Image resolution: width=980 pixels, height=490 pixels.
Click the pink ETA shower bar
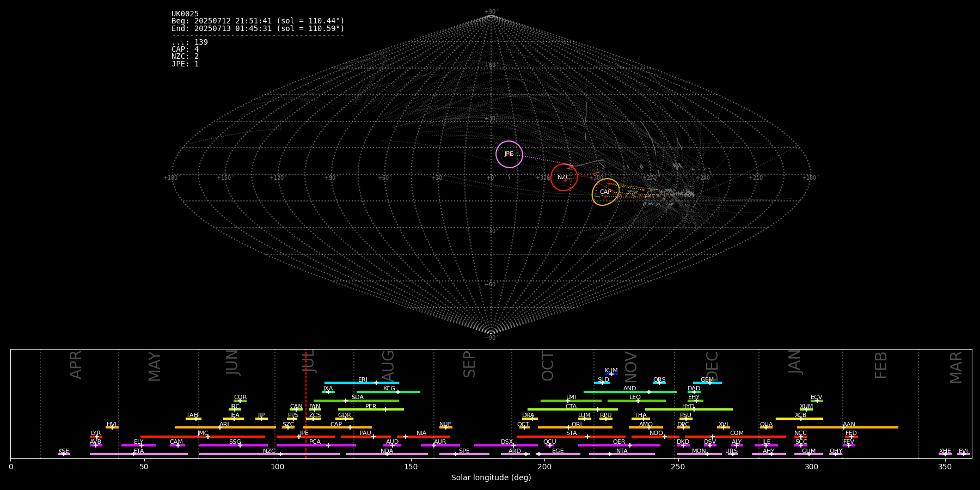[138, 454]
